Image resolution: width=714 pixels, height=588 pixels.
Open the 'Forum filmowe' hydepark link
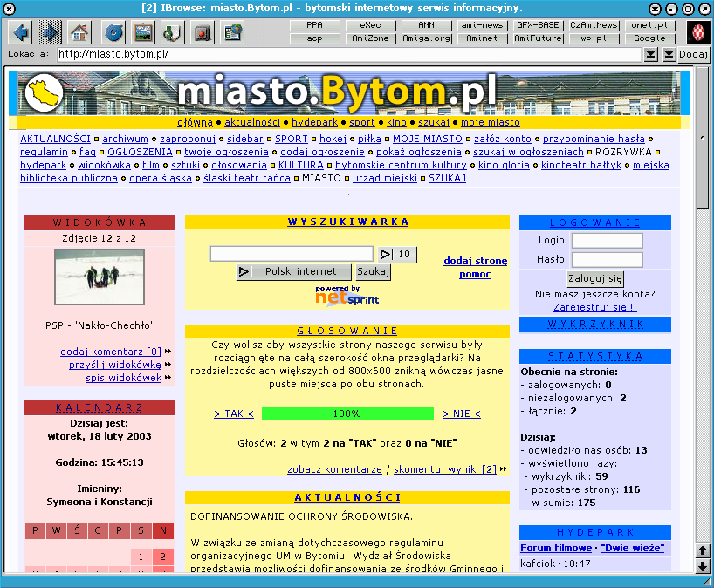point(556,548)
